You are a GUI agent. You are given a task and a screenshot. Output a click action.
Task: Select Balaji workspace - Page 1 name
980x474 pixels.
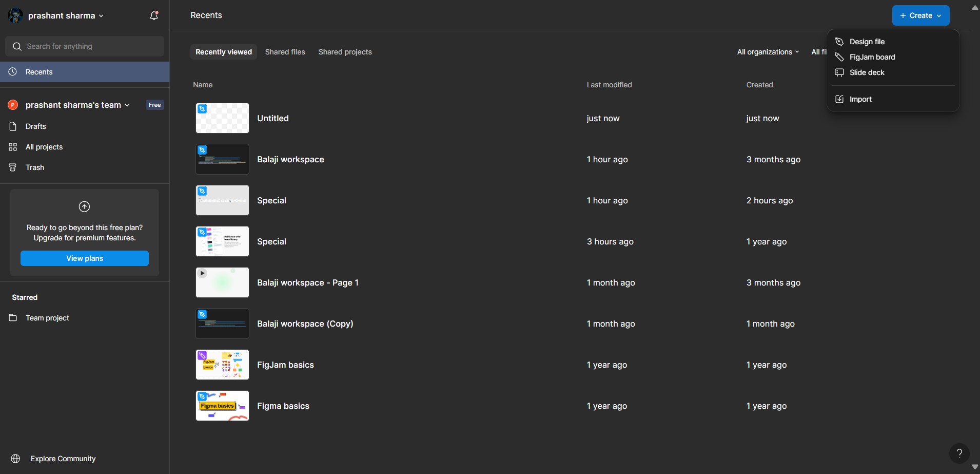click(308, 282)
